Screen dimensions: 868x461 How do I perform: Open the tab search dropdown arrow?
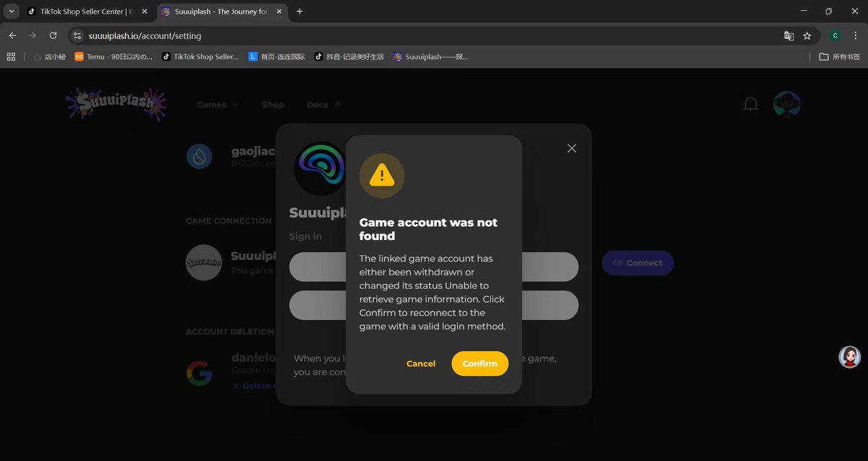pos(12,12)
